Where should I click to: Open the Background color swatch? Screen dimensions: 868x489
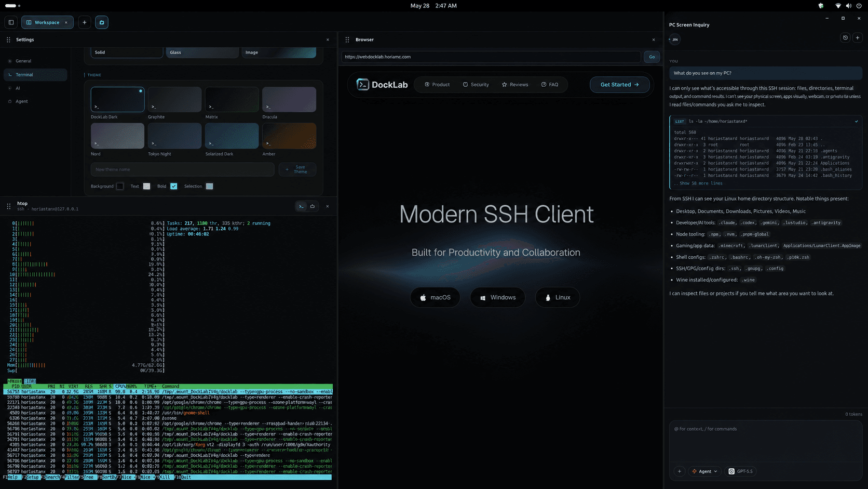tap(120, 187)
